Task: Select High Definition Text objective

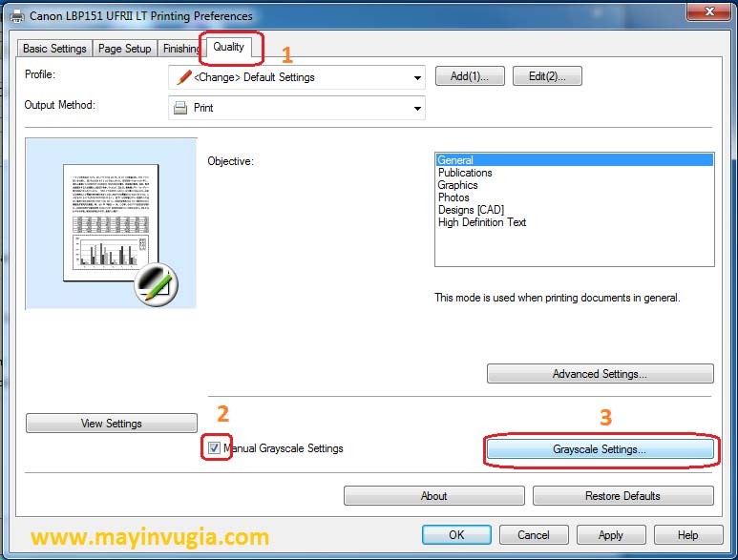Action: (574, 222)
